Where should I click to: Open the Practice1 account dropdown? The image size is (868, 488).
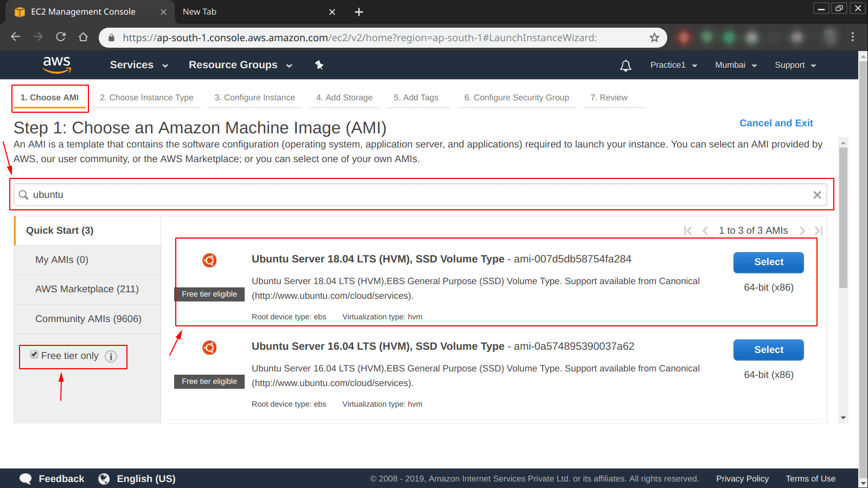click(674, 65)
